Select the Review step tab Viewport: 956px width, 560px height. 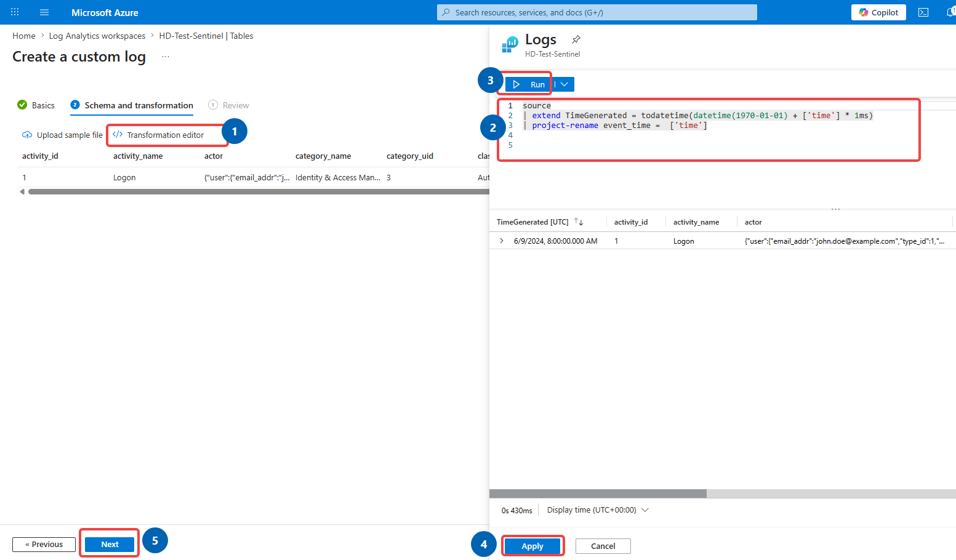[228, 105]
